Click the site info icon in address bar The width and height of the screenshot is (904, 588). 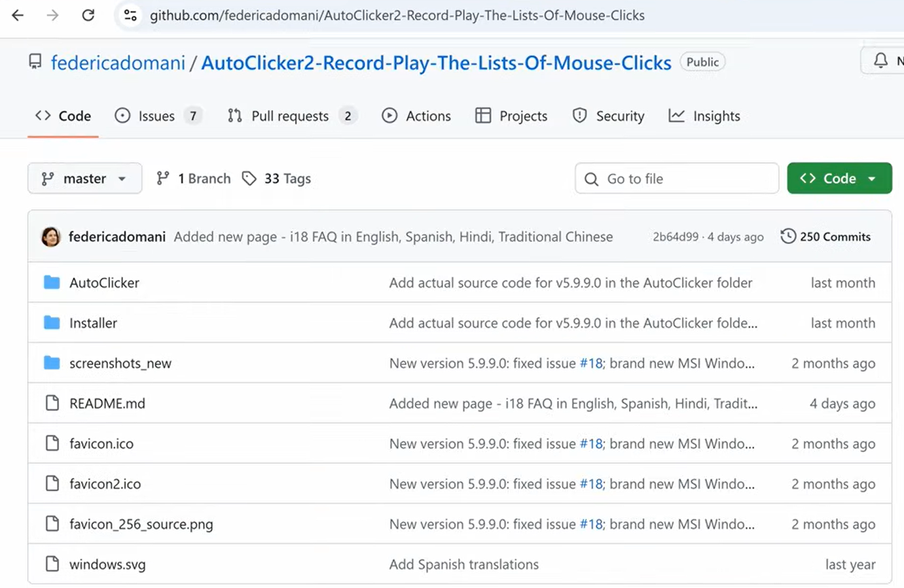130,15
